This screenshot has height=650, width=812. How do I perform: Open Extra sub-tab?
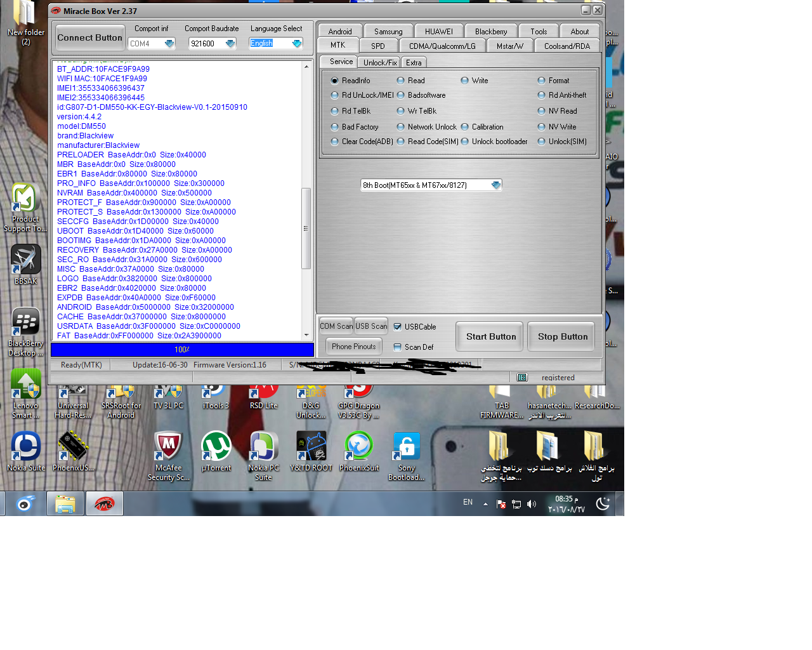414,62
